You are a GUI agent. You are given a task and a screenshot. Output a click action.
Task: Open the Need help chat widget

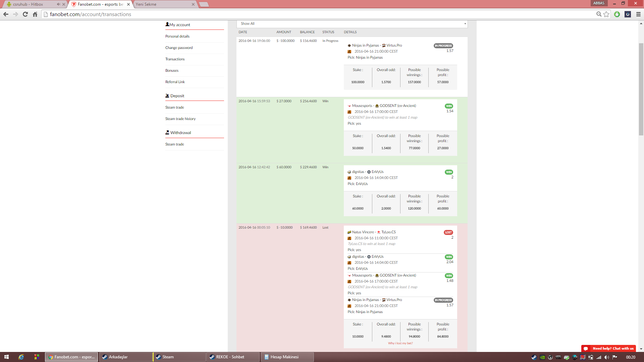pos(609,348)
